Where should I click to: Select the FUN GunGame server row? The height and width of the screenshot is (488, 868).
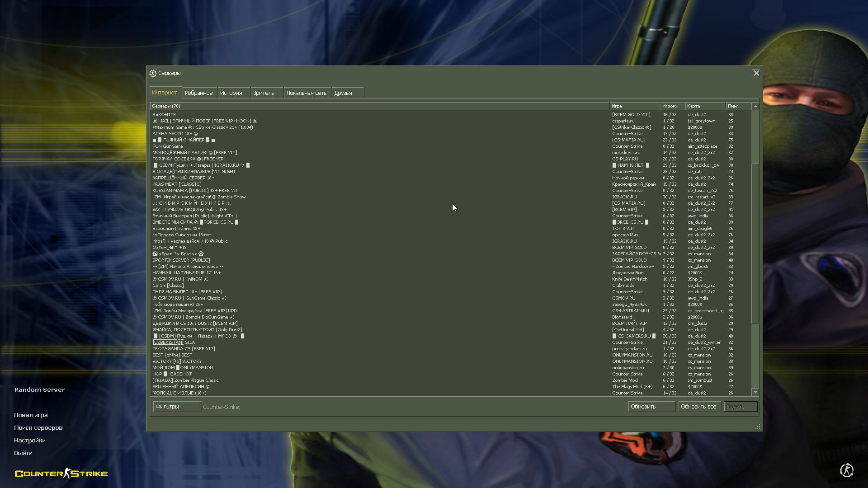pos(168,146)
